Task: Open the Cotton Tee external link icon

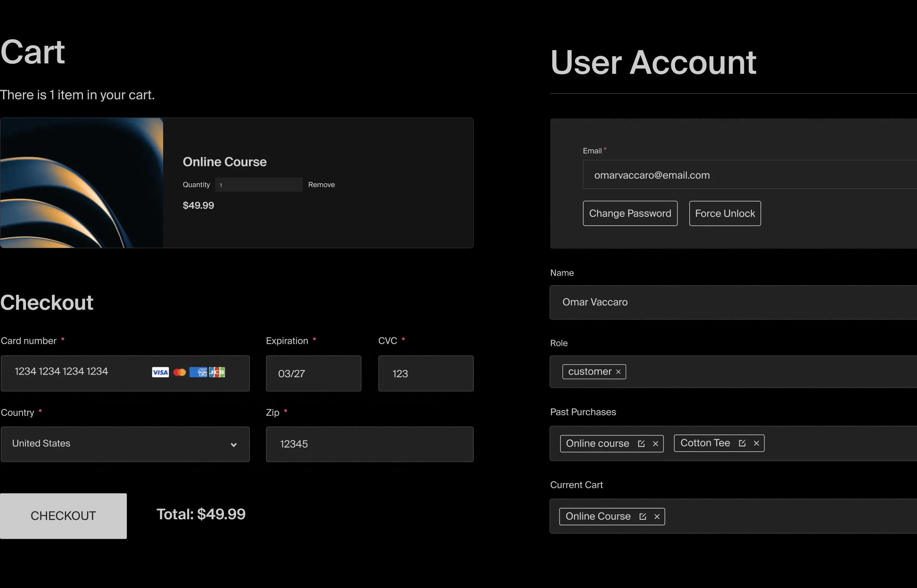Action: [742, 443]
